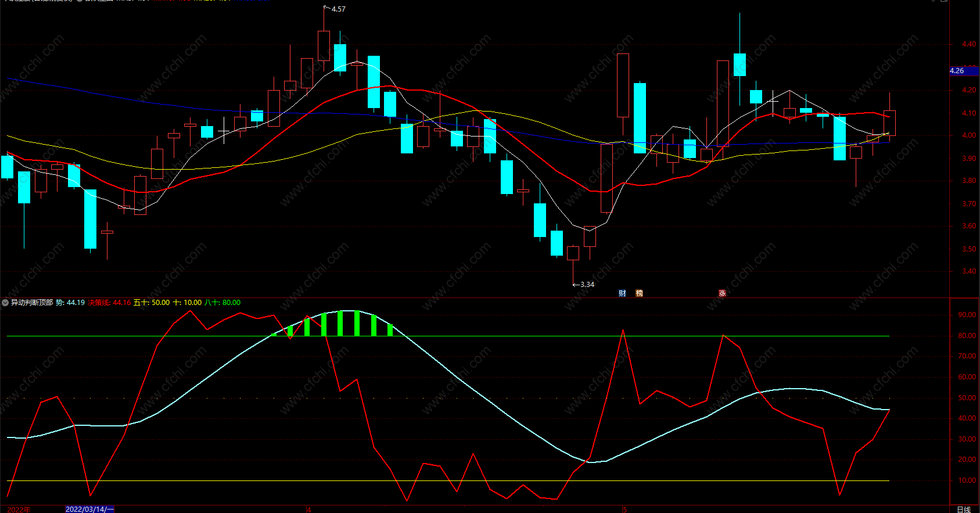Click the 50.00 indicator axis label

[x=967, y=398]
